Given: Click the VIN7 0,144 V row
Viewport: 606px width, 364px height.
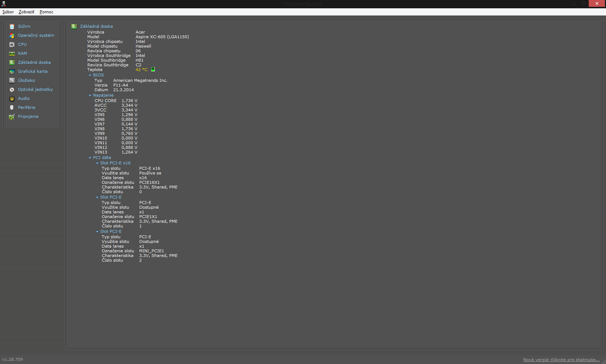Looking at the screenshot, I should click(x=116, y=124).
